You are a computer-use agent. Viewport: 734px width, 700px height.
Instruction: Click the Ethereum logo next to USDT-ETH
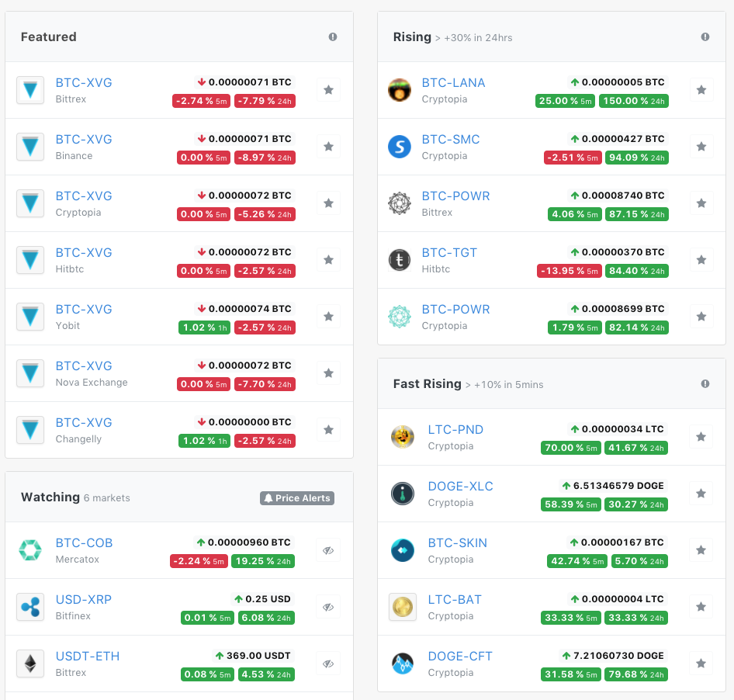pyautogui.click(x=30, y=664)
